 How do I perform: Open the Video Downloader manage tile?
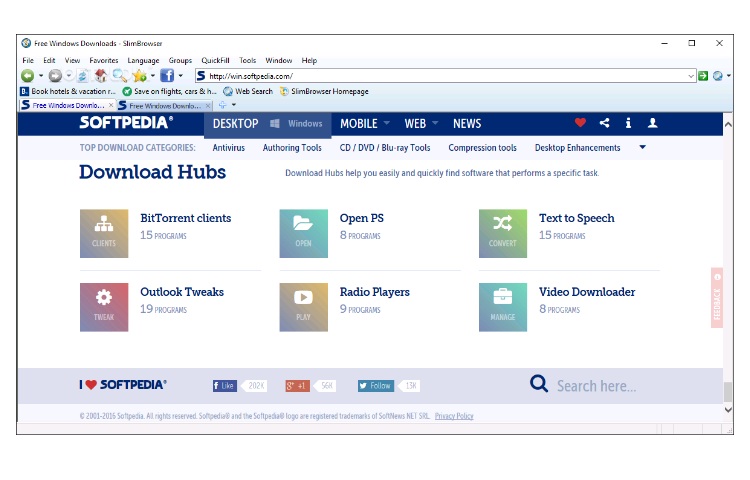click(x=503, y=307)
